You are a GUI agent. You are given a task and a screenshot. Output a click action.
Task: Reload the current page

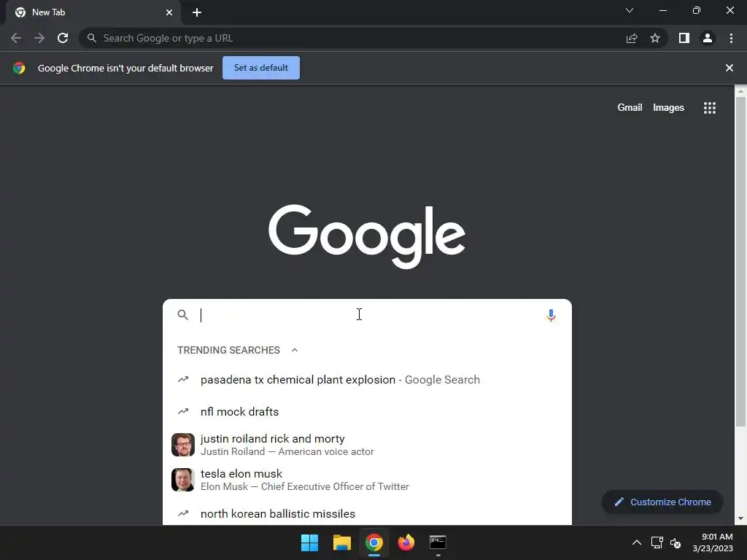[63, 38]
